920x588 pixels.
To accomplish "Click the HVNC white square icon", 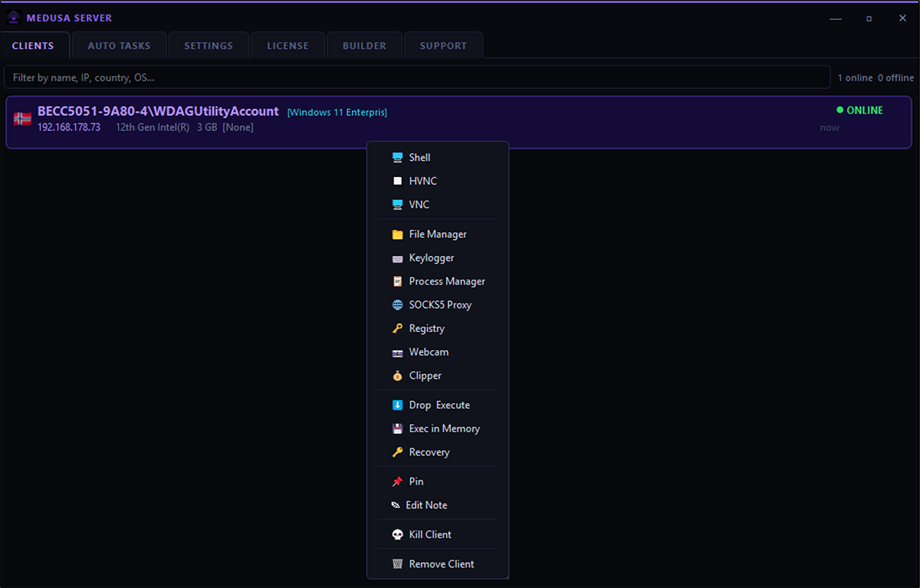I will [x=397, y=181].
